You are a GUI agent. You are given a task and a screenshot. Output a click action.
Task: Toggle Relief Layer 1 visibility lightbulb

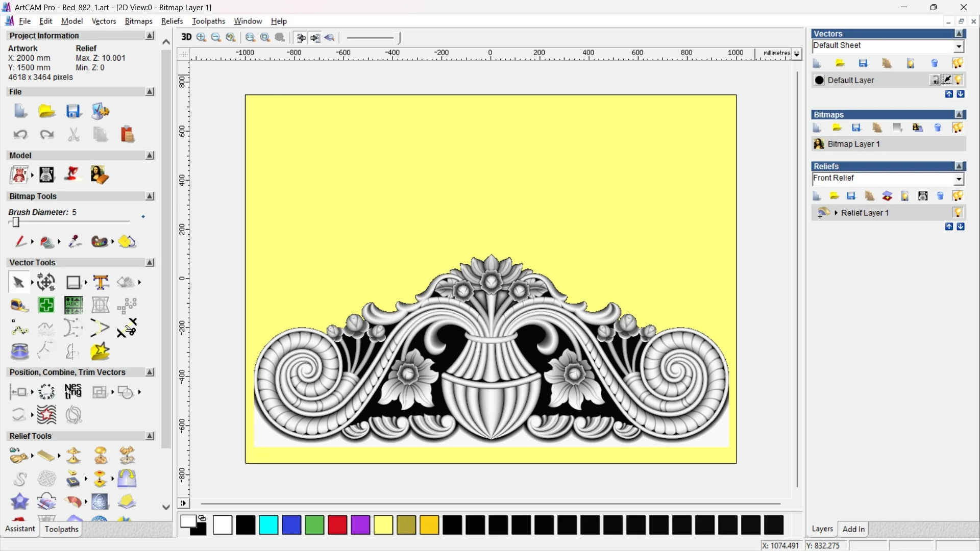pos(958,213)
